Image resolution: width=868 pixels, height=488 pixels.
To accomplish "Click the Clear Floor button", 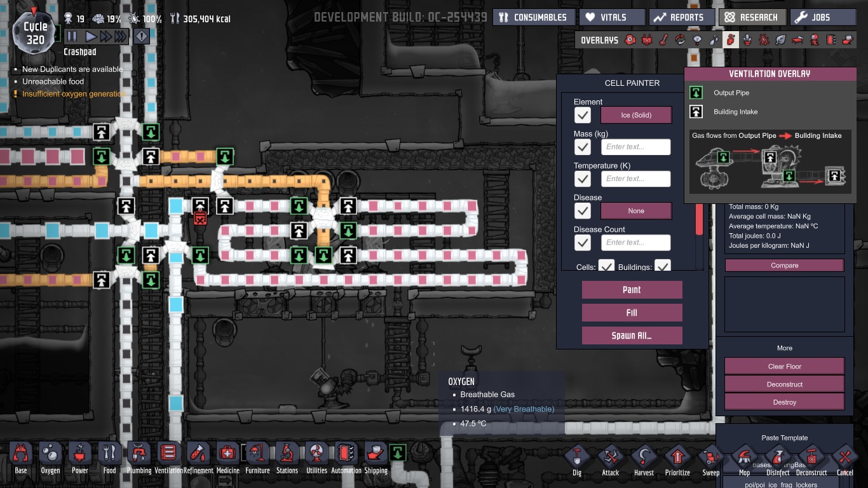I will [785, 367].
